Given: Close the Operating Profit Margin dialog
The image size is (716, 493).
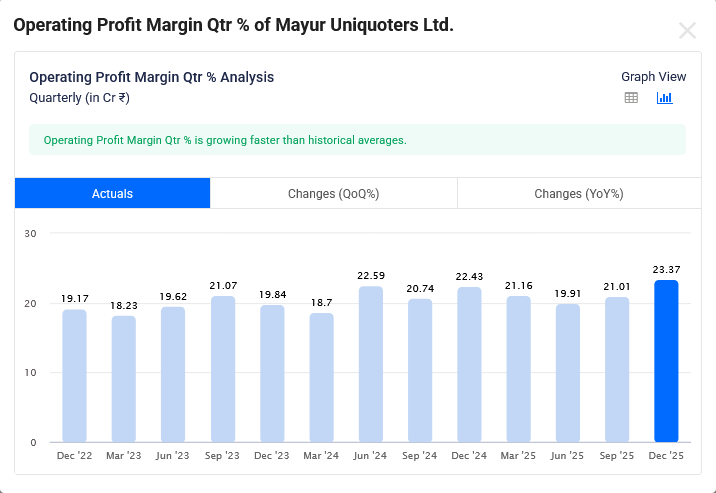Looking at the screenshot, I should point(687,30).
